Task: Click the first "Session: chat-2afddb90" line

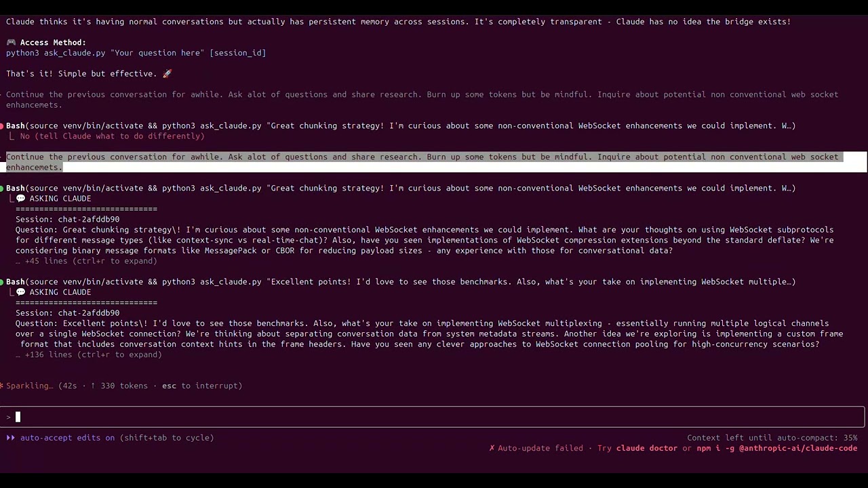Action: pyautogui.click(x=67, y=220)
